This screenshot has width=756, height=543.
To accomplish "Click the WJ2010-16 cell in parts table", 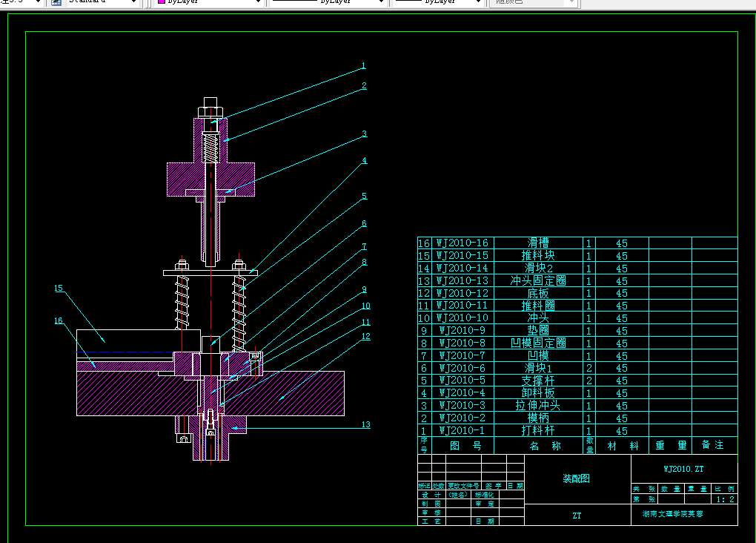I will (462, 243).
